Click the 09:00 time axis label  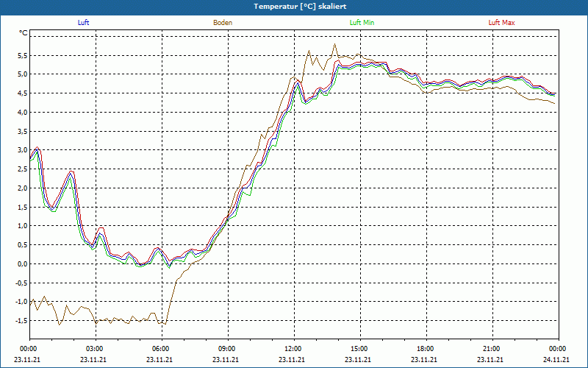[x=228, y=349]
